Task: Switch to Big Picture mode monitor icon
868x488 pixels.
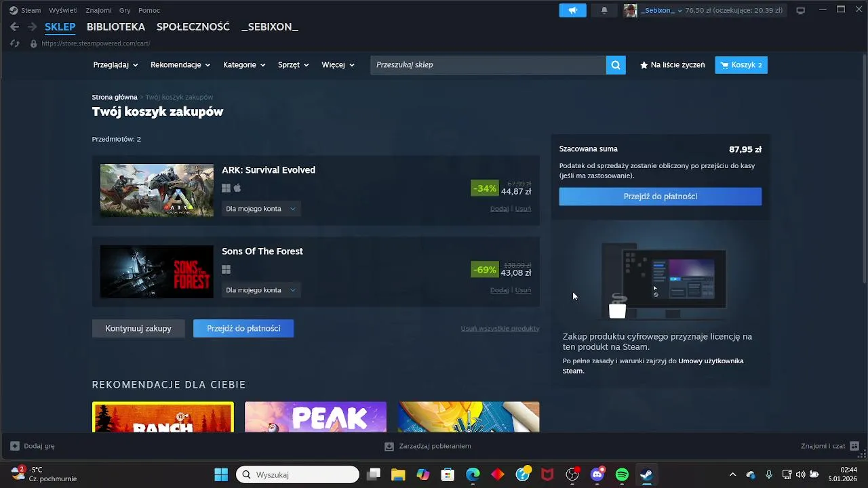Action: [801, 10]
